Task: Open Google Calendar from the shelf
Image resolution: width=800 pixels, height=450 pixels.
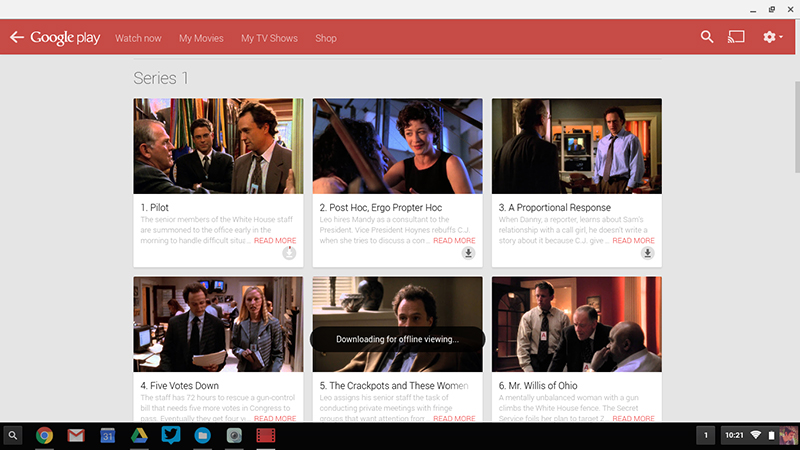Action: tap(108, 436)
